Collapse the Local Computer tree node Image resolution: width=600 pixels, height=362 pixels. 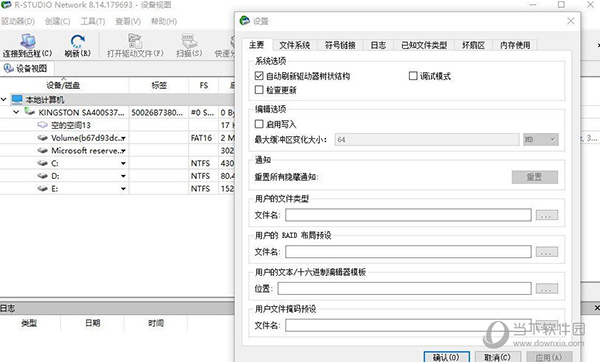pyautogui.click(x=4, y=99)
